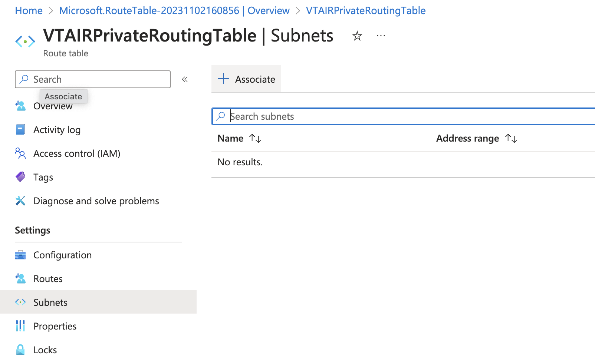Viewport: 595px width, 364px height.
Task: Favorite this route table with the star icon
Action: click(357, 36)
